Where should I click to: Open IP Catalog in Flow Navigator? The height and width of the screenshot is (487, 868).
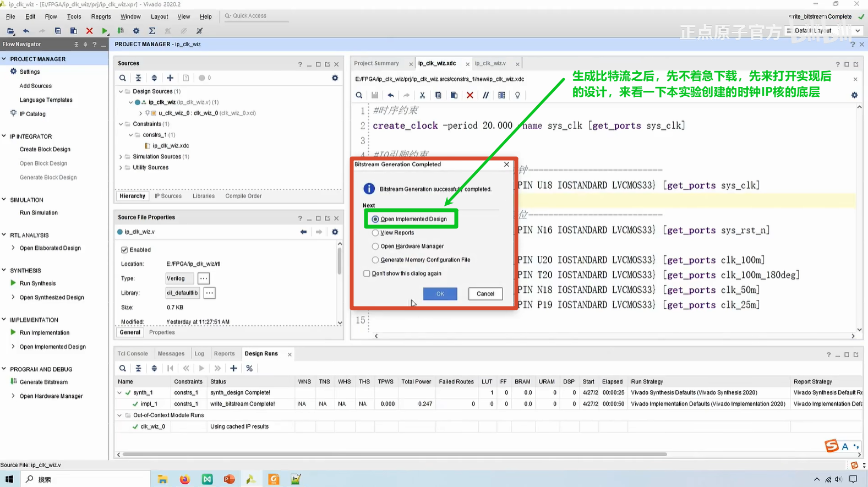point(32,114)
